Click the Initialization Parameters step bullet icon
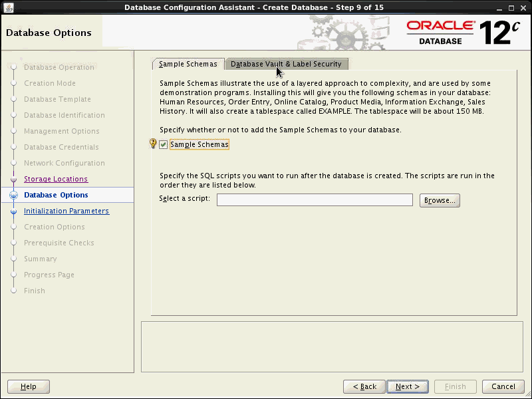This screenshot has width=532, height=399. point(13,211)
